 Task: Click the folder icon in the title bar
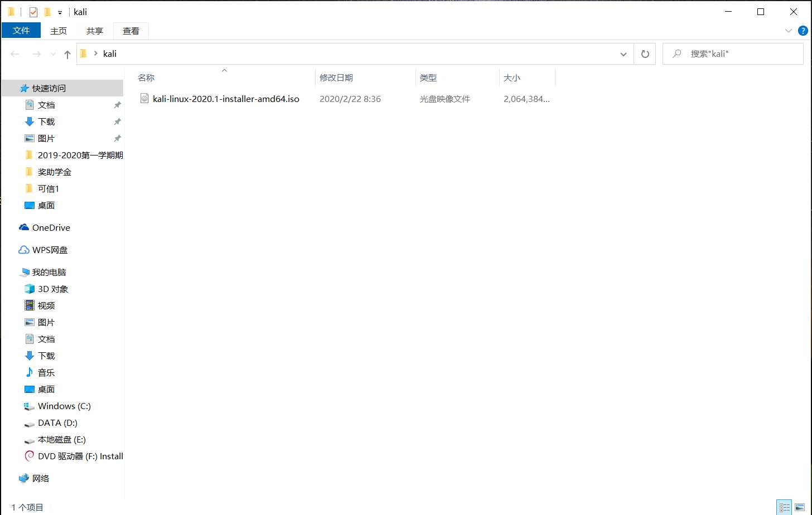11,12
